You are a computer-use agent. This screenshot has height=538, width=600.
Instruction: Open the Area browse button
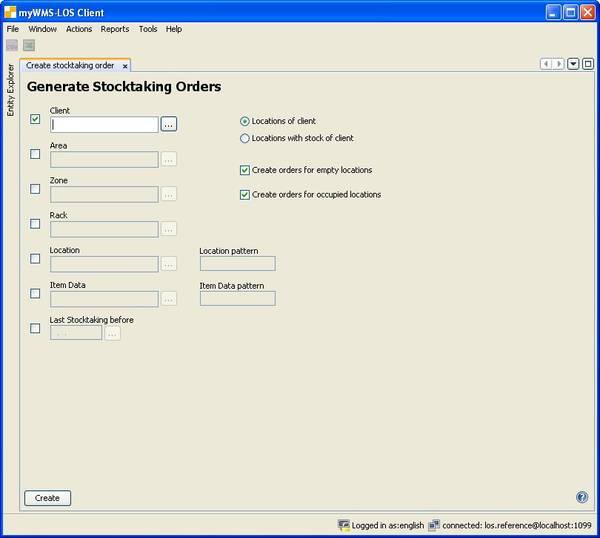click(x=169, y=159)
